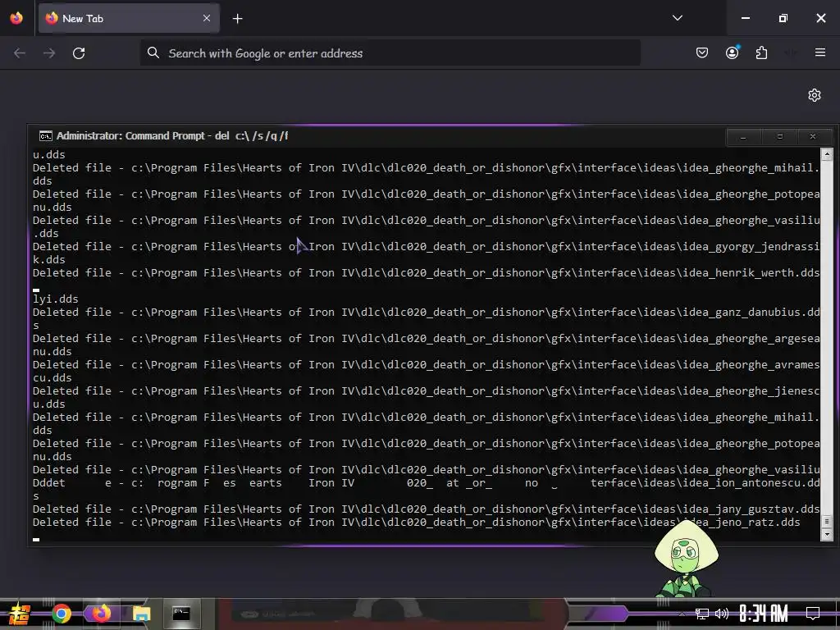Go back to previous page
Viewport: 840px width, 630px height.
(x=20, y=53)
